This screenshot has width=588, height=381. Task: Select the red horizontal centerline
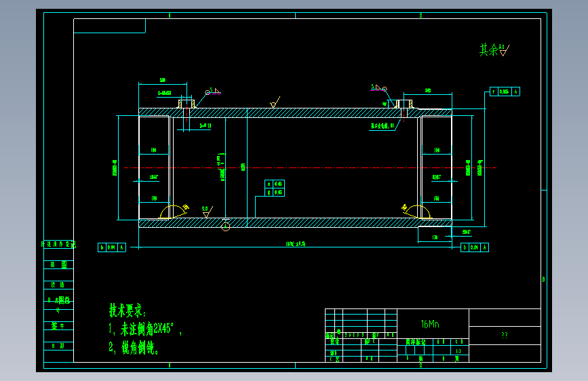click(x=310, y=167)
